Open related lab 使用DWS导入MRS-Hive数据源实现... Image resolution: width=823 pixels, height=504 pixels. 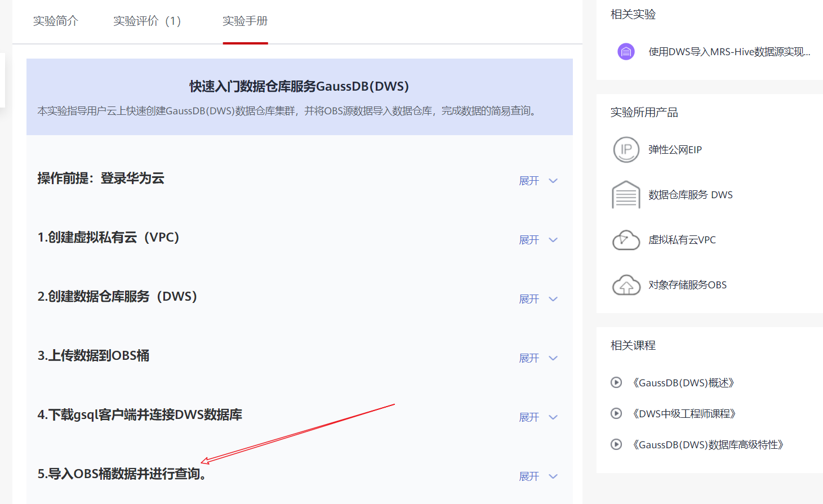click(729, 52)
